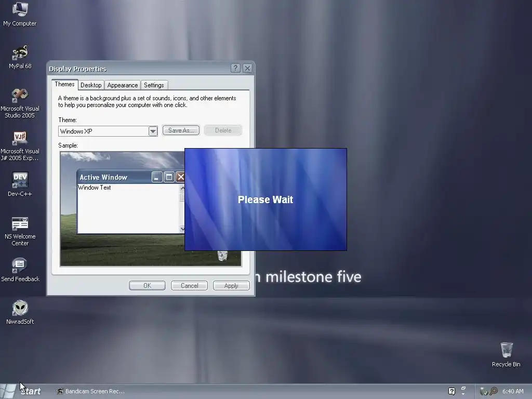Image resolution: width=532 pixels, height=399 pixels.
Task: Click the greyed Delete button
Action: [x=223, y=130]
